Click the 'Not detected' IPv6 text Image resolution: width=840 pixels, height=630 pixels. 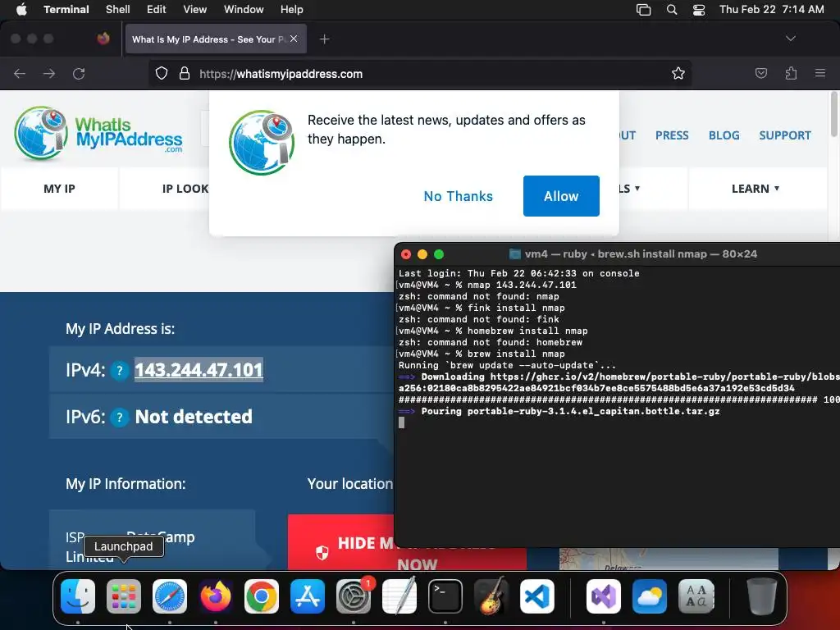(194, 417)
